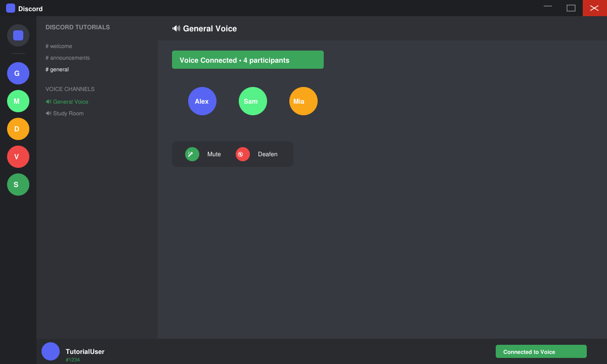The image size is (607, 364).
Task: Switch to the D server
Action: click(x=18, y=129)
